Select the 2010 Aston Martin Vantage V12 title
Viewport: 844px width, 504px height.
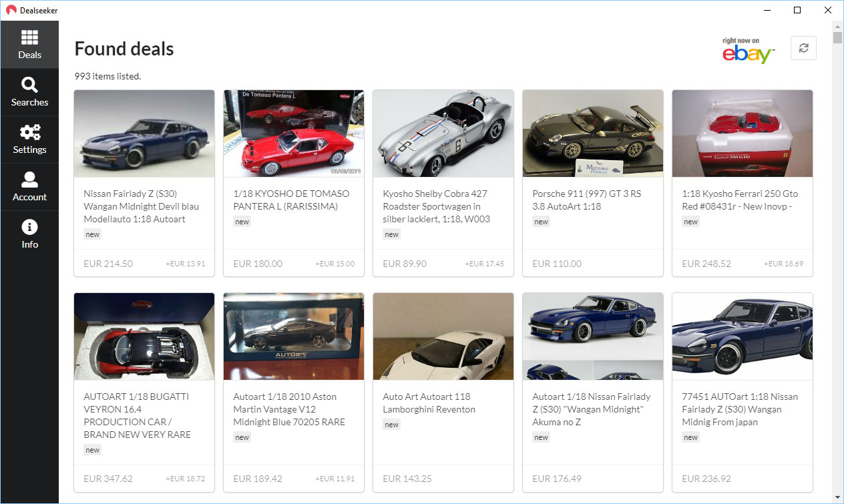click(x=289, y=409)
